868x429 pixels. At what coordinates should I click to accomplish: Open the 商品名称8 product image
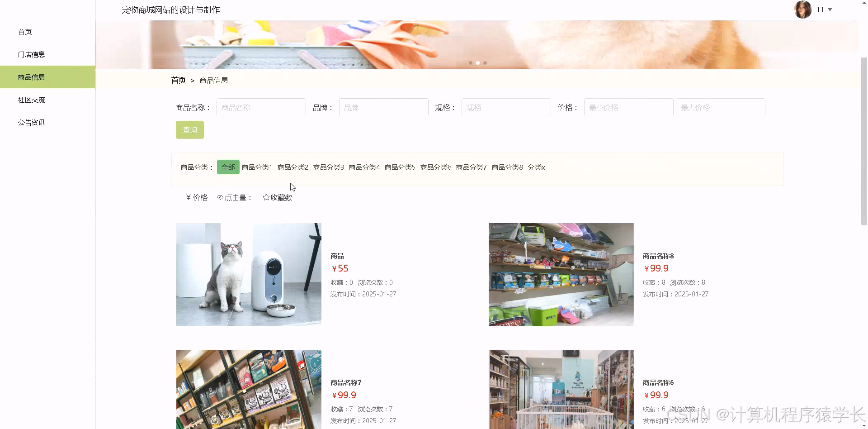pos(561,274)
